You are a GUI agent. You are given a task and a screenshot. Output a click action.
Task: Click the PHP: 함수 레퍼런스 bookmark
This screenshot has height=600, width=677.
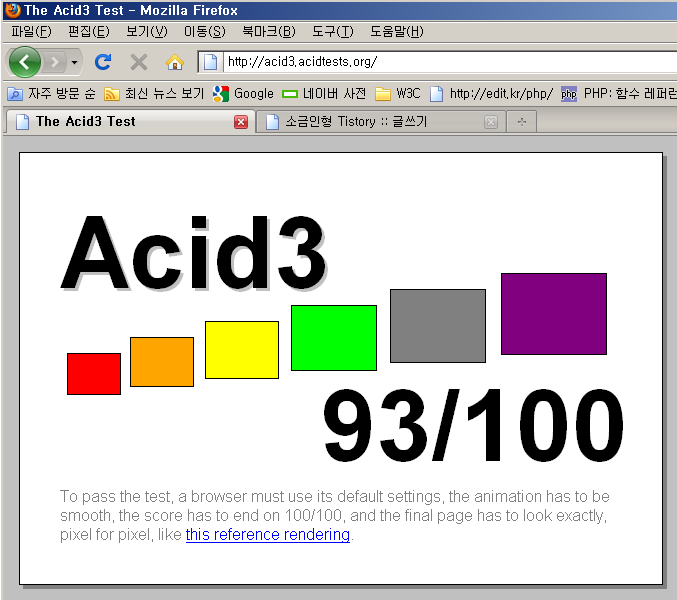coord(619,93)
